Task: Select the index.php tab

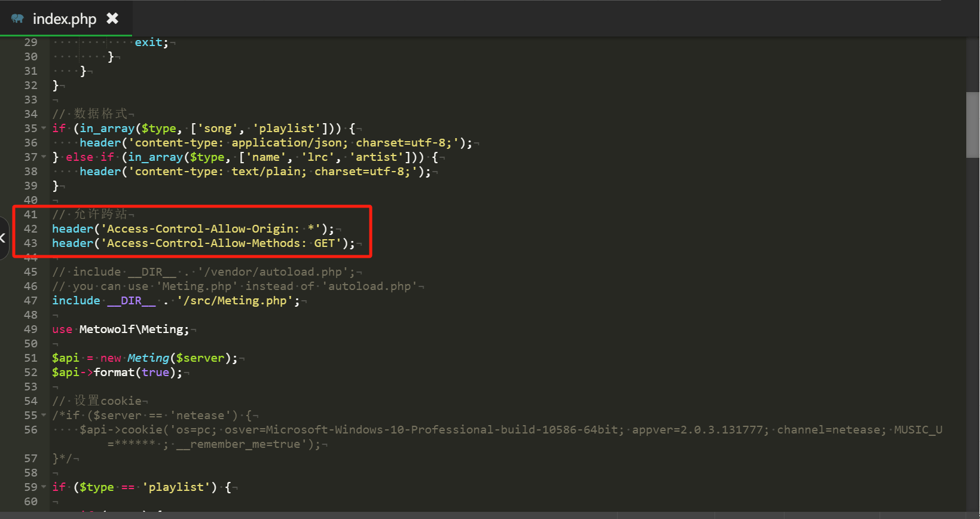Action: pyautogui.click(x=64, y=19)
